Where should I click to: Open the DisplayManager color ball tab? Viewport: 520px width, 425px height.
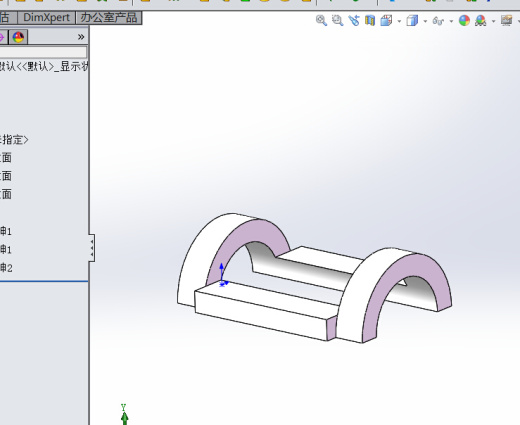coord(18,37)
